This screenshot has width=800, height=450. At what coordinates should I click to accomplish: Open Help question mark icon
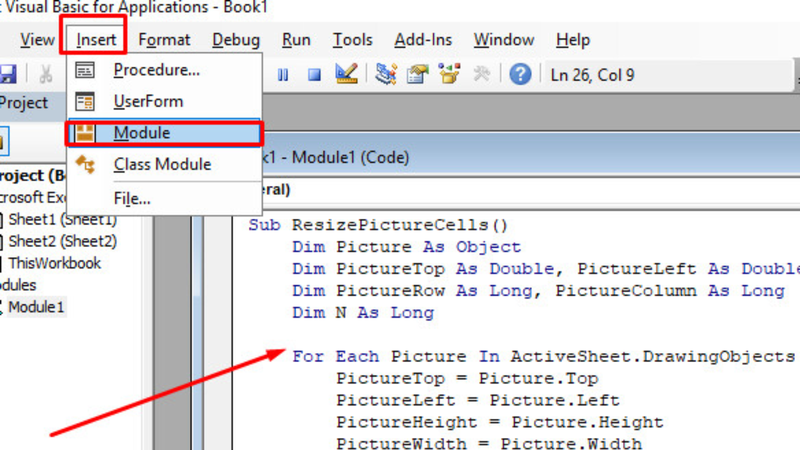point(520,74)
